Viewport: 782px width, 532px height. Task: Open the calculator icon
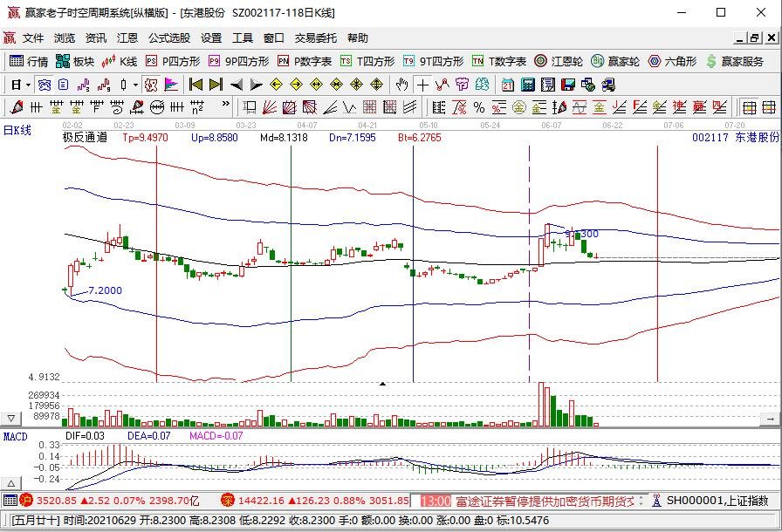528,85
